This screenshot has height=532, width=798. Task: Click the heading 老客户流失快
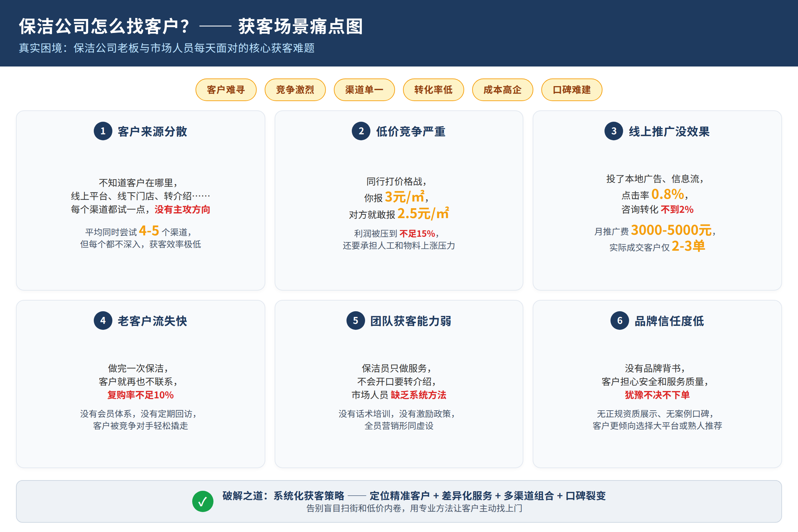point(152,321)
